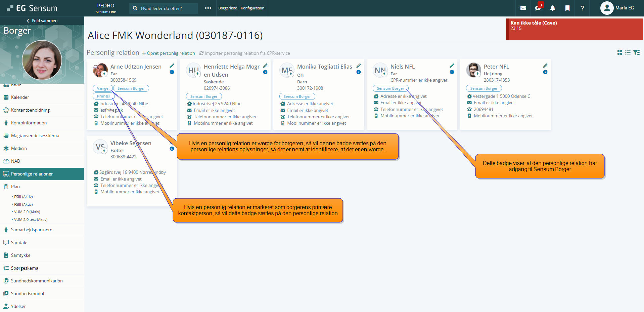Click Importer personlig relation fra CPR-service
The image size is (644, 312).
tap(244, 53)
